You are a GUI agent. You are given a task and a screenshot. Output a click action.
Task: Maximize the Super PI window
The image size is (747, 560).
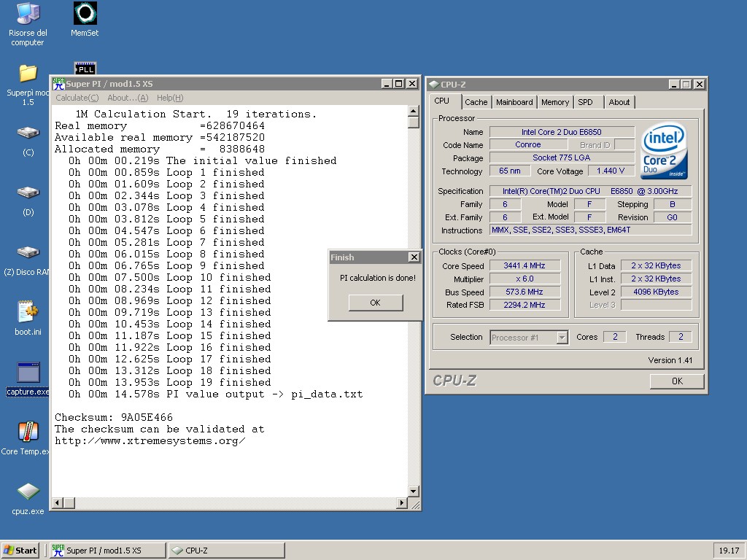399,84
